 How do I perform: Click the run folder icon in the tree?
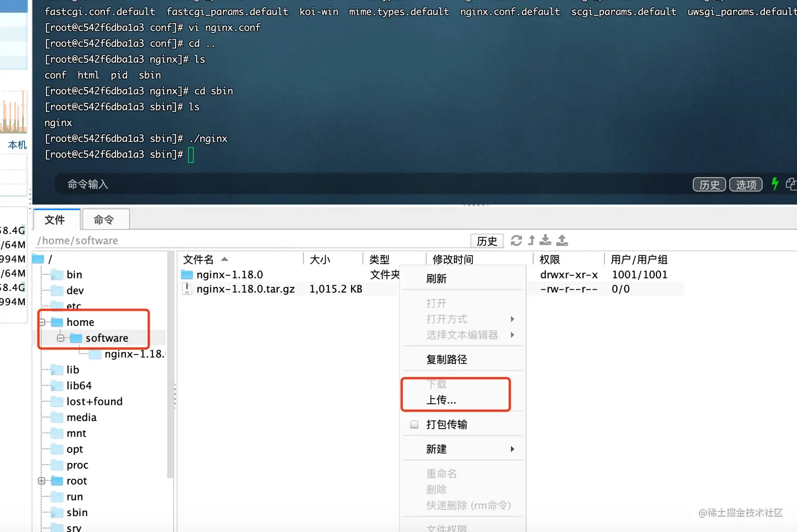pyautogui.click(x=57, y=496)
